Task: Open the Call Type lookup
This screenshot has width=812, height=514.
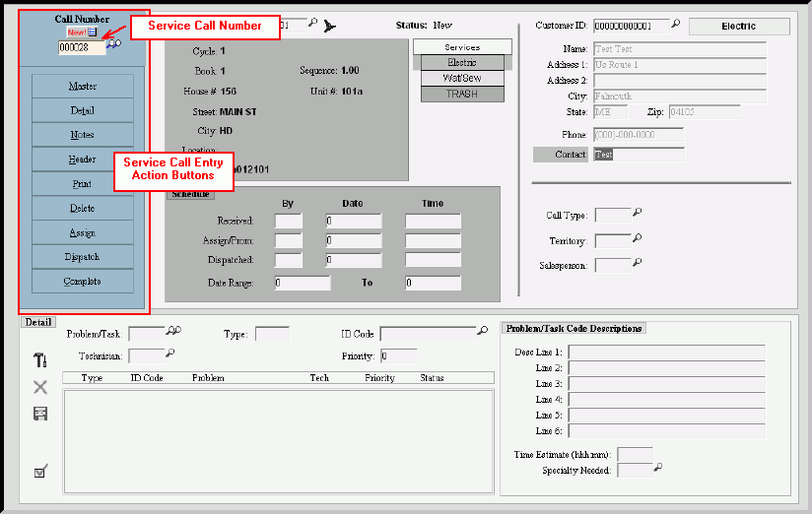Action: pyautogui.click(x=637, y=213)
